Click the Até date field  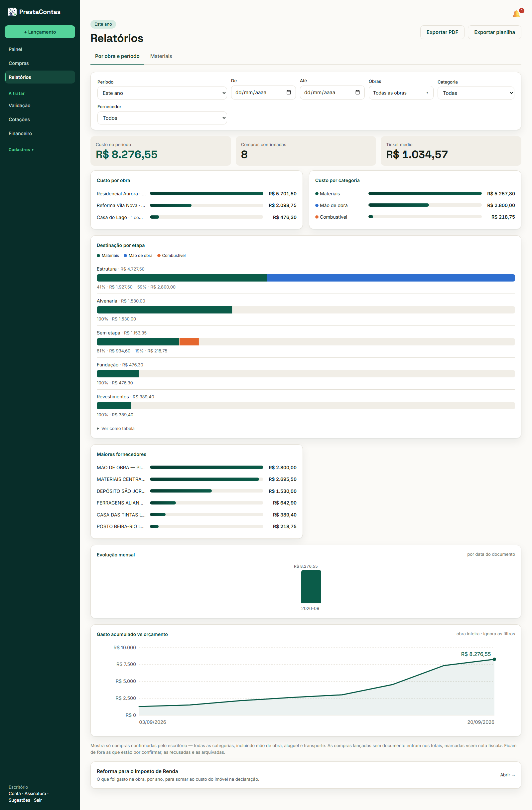click(332, 93)
